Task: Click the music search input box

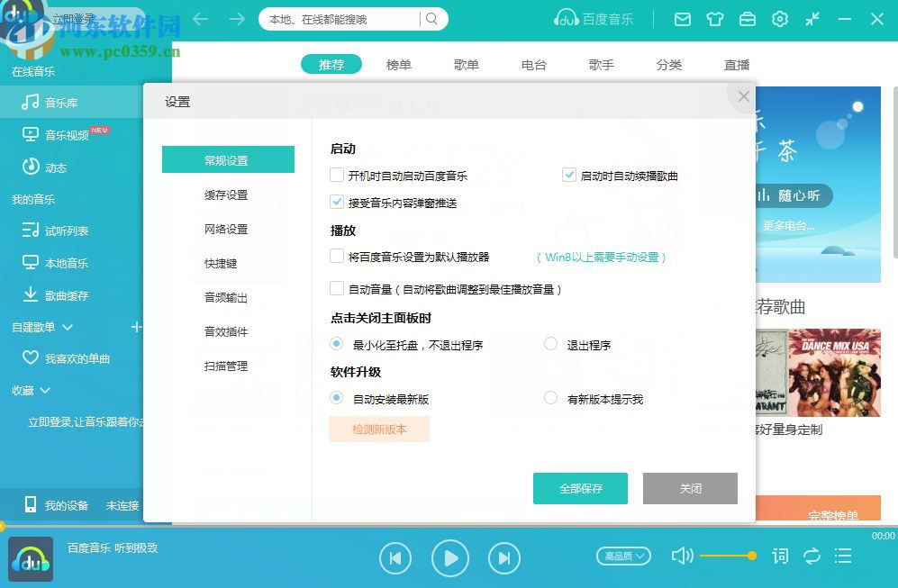Action: click(342, 18)
